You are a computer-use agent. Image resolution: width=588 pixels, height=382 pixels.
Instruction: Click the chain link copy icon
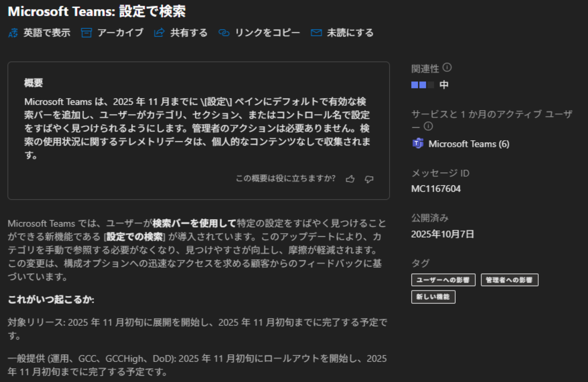click(224, 33)
